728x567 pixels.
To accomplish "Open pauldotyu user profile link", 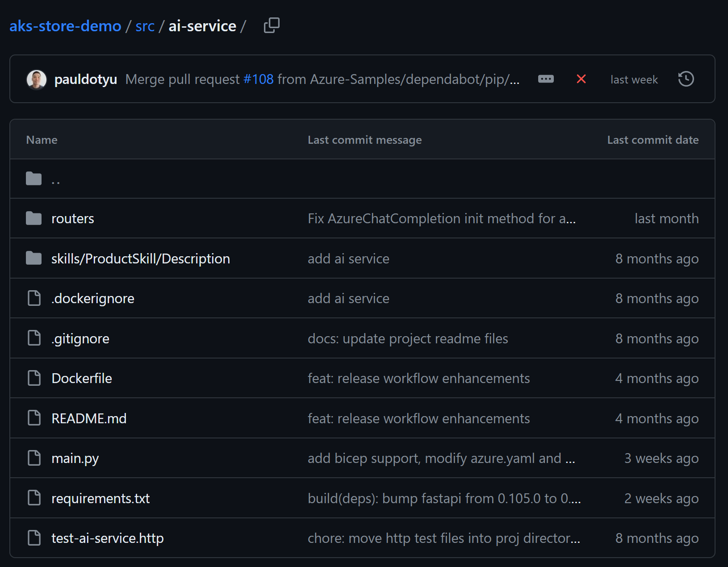I will pyautogui.click(x=85, y=79).
